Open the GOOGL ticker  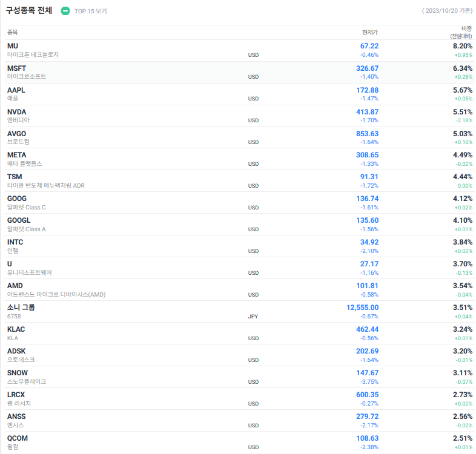[x=19, y=220]
